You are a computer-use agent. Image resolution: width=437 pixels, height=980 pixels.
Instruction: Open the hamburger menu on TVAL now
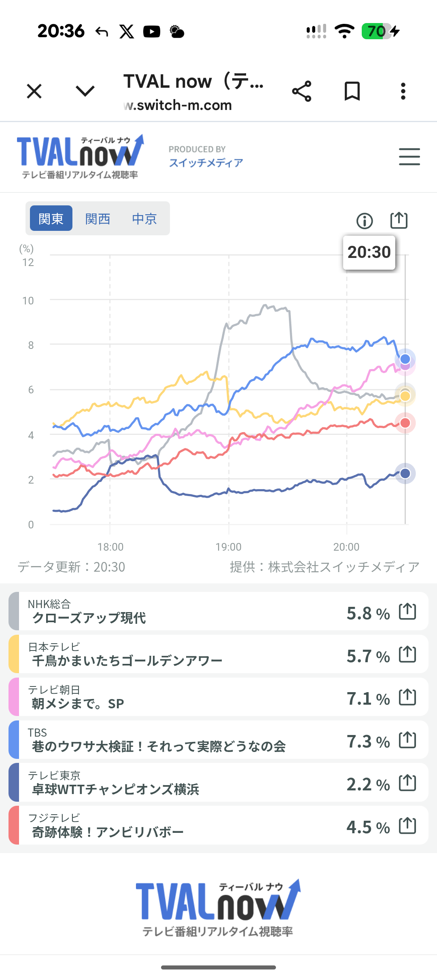pyautogui.click(x=409, y=156)
